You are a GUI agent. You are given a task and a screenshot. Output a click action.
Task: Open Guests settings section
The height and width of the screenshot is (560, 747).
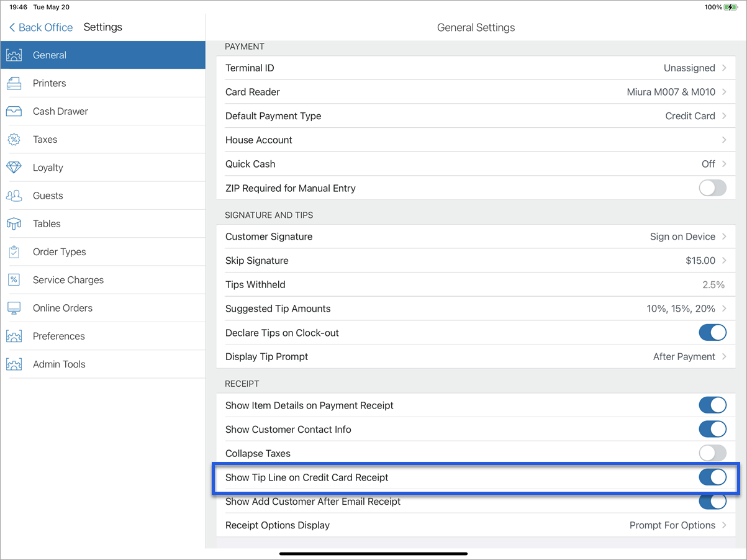pyautogui.click(x=102, y=196)
